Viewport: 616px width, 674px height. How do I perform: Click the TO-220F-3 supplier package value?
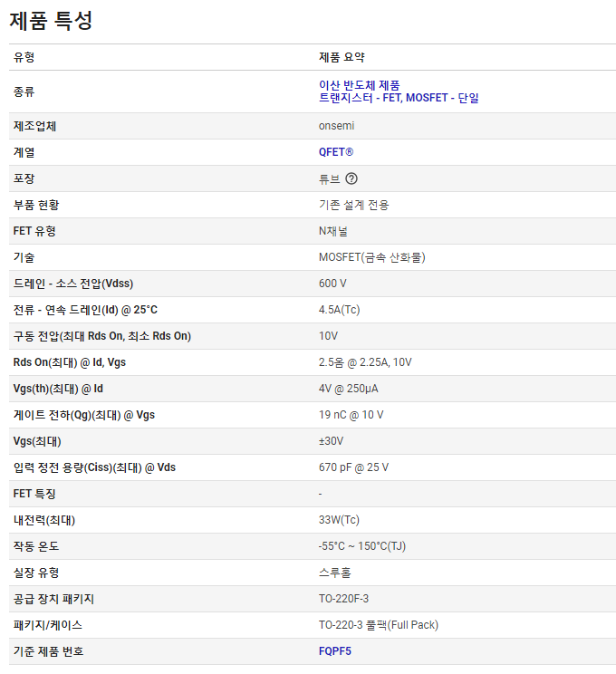(344, 599)
